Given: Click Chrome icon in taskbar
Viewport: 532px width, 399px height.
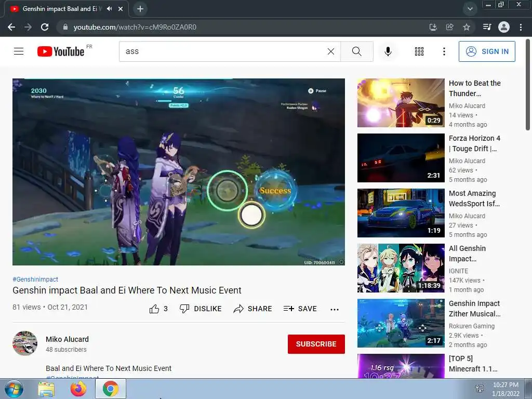Looking at the screenshot, I should (x=111, y=389).
